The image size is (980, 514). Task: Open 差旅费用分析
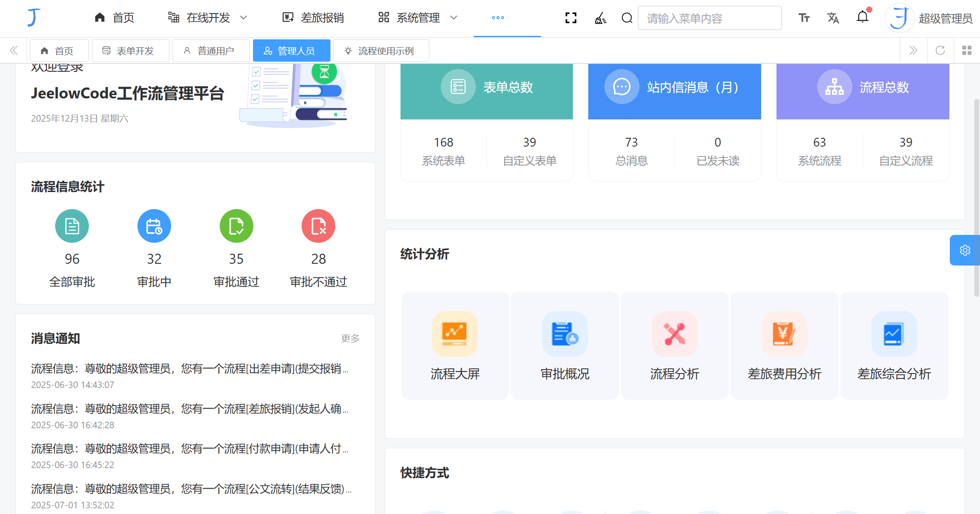(x=784, y=346)
